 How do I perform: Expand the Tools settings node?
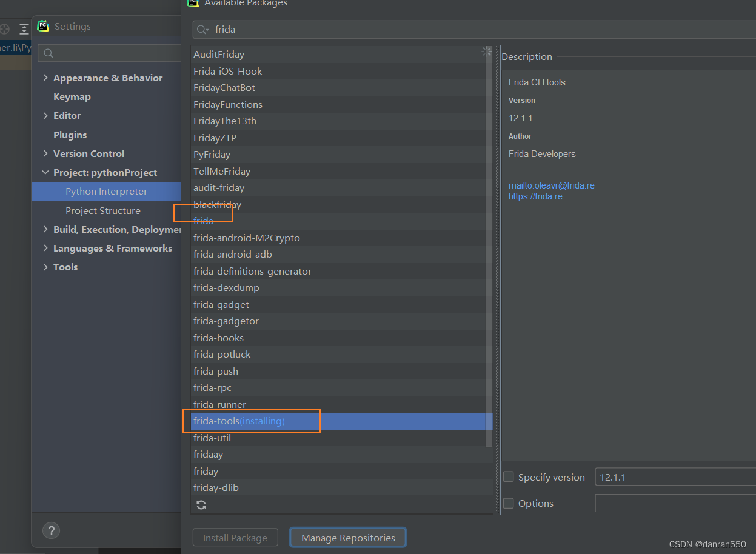coord(45,267)
